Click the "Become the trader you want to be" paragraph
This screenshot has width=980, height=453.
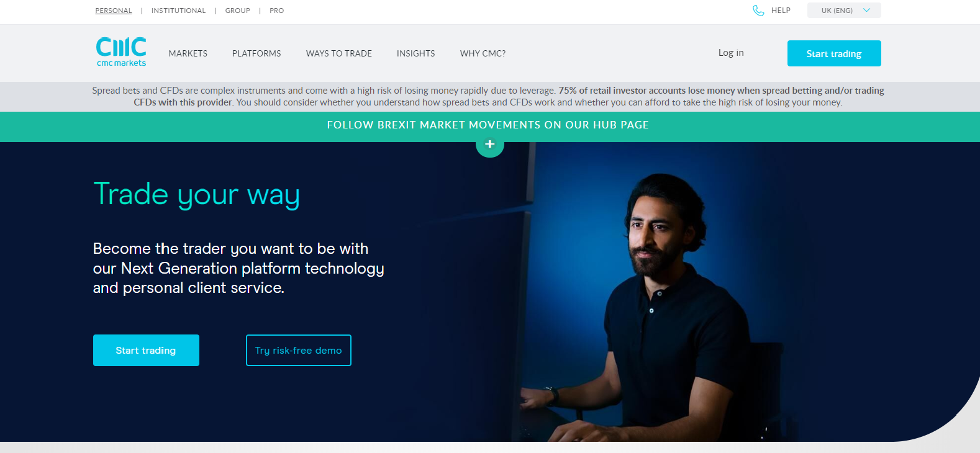click(x=238, y=268)
